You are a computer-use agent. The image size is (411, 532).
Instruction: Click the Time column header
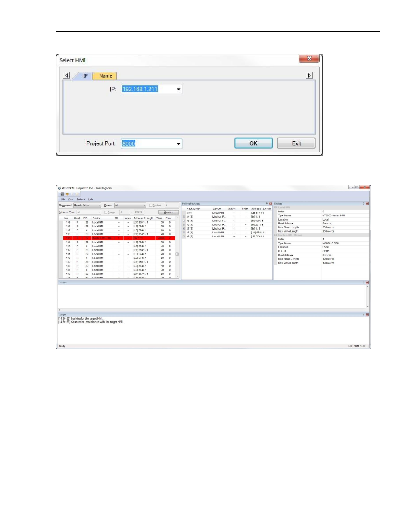(159, 218)
